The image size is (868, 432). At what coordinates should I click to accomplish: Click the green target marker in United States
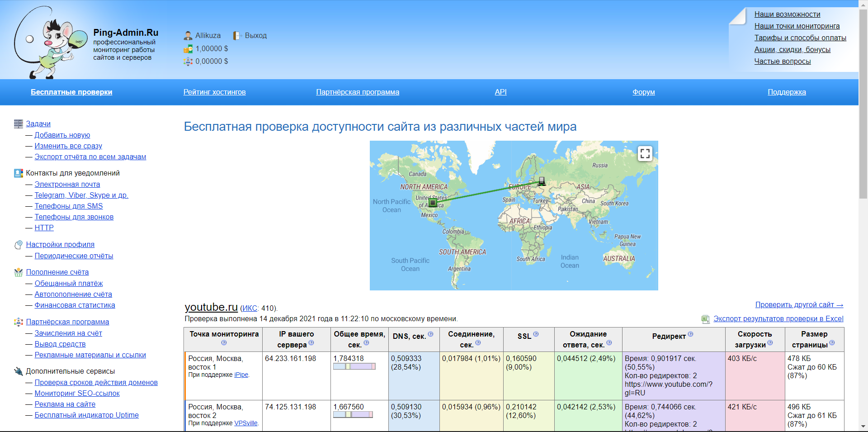click(x=433, y=203)
